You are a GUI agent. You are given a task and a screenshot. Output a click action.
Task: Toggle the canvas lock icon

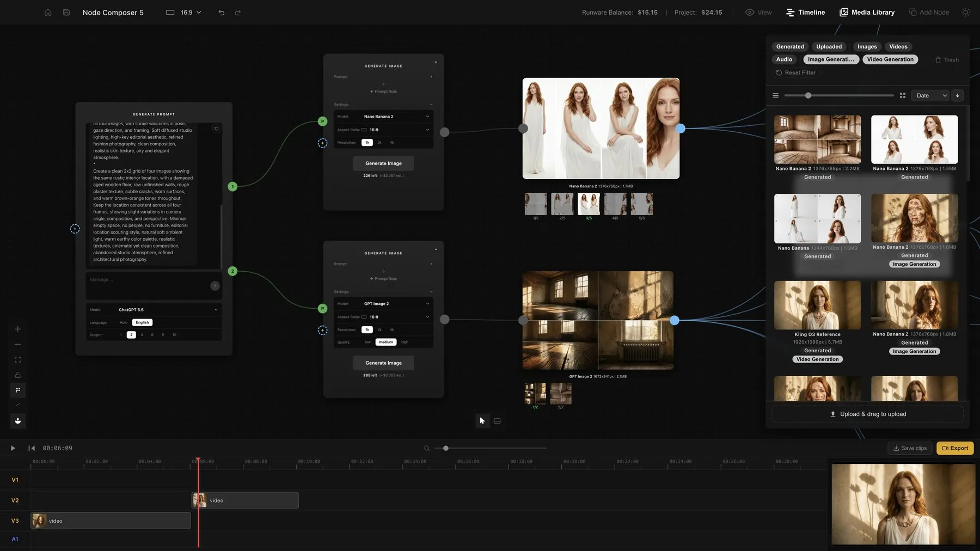point(18,375)
